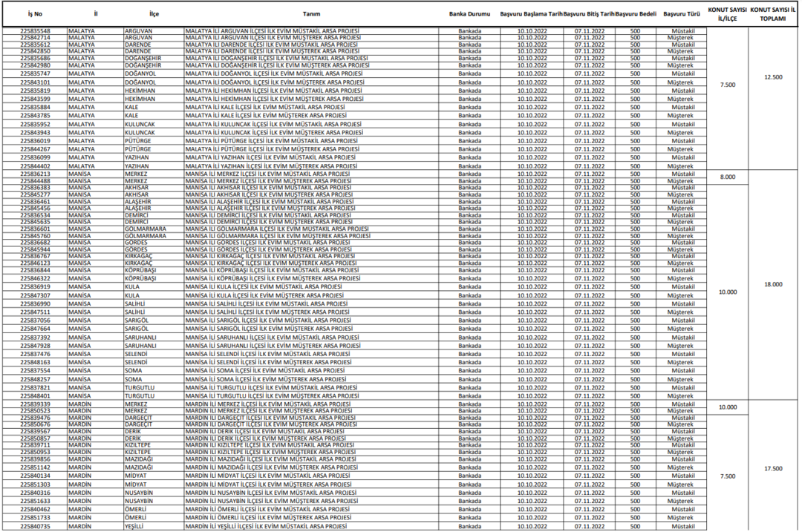The image size is (802, 532).
Task: Click the 'İş No' column header
Action: point(35,14)
